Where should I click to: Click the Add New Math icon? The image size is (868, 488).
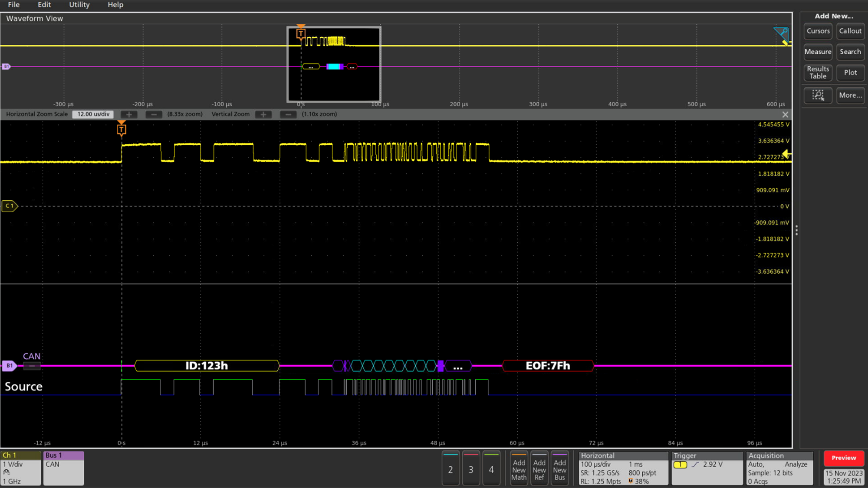coord(519,468)
